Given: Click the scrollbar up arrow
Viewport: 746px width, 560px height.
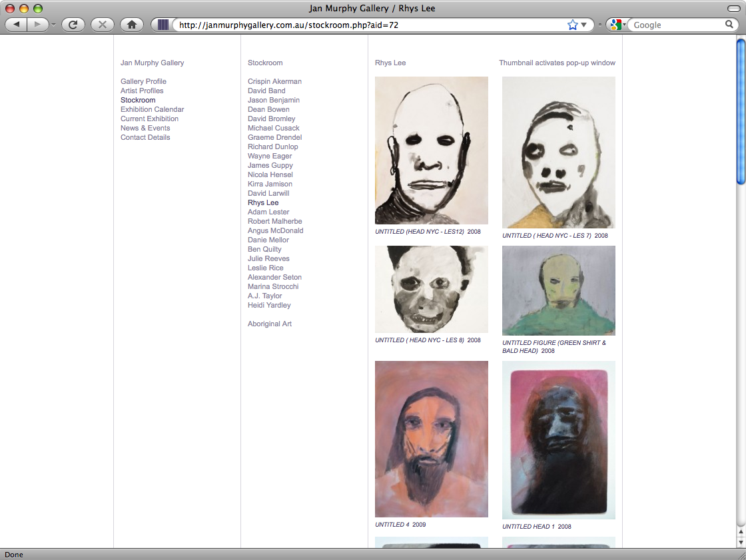Looking at the screenshot, I should (741, 531).
